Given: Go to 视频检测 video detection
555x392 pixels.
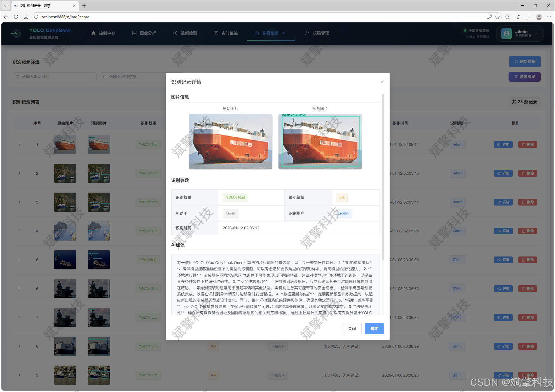Looking at the screenshot, I should [x=185, y=33].
